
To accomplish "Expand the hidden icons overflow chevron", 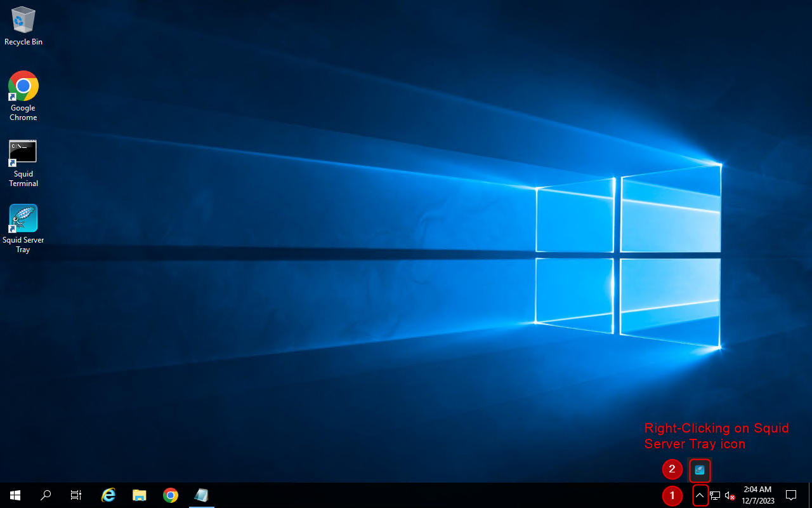I will click(700, 495).
